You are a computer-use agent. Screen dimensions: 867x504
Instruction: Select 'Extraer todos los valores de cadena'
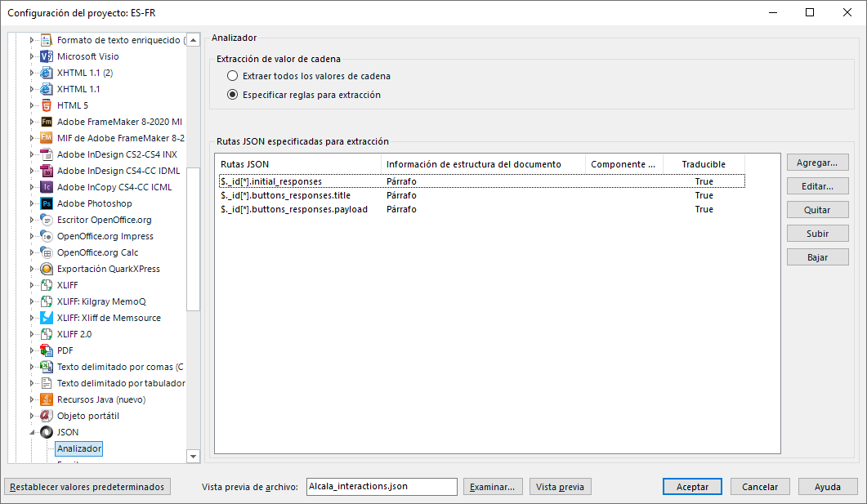click(233, 76)
